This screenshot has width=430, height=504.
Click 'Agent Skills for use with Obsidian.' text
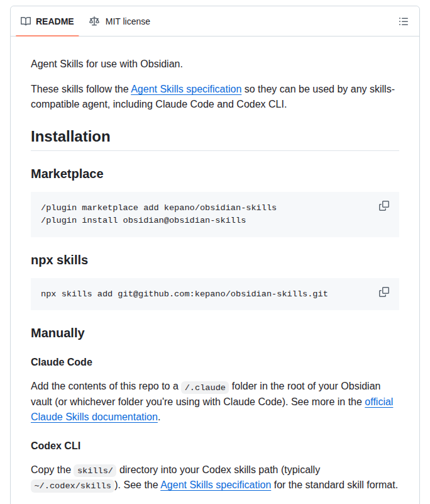coord(107,64)
